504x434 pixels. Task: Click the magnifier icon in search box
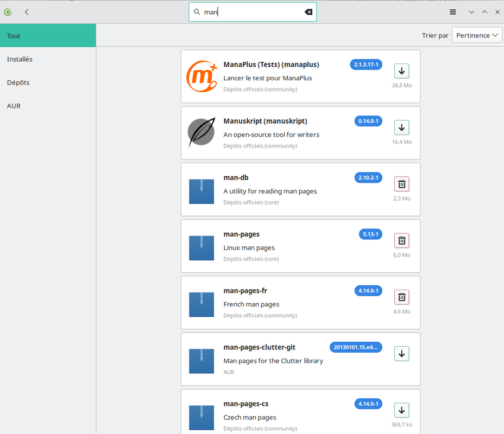click(x=197, y=12)
